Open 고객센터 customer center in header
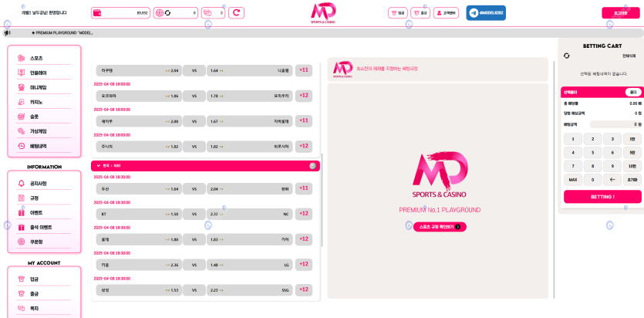The width and height of the screenshot is (644, 318). [x=446, y=13]
